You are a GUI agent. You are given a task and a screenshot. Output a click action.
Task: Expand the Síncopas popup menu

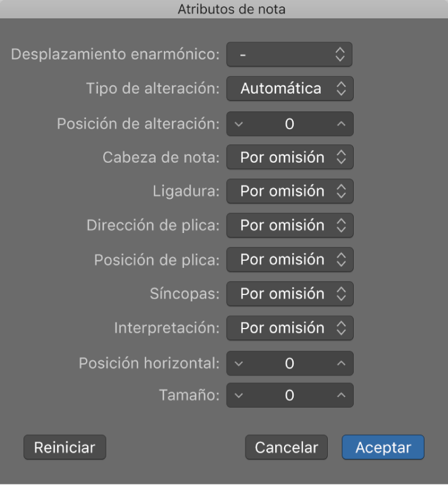pyautogui.click(x=289, y=294)
